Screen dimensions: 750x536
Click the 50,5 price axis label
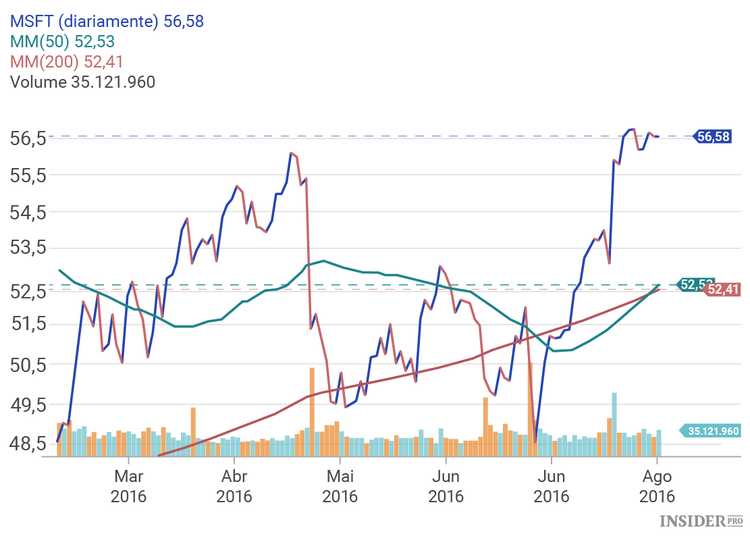click(28, 364)
